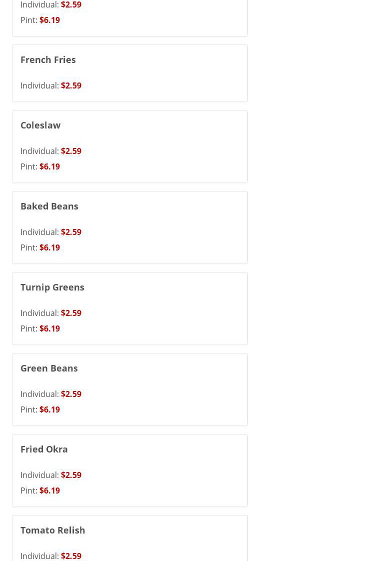The width and height of the screenshot is (392, 561).
Task: Open the Turnip Greens item title
Action: 52,287
